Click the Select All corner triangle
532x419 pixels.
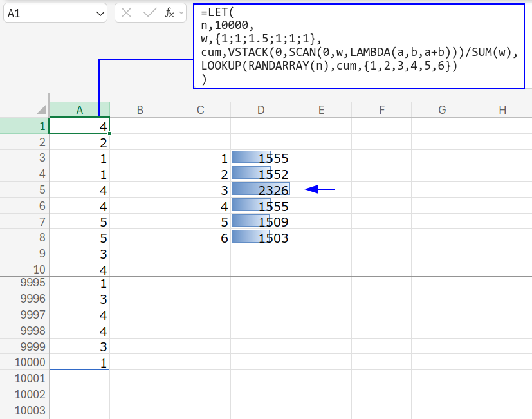(42, 110)
